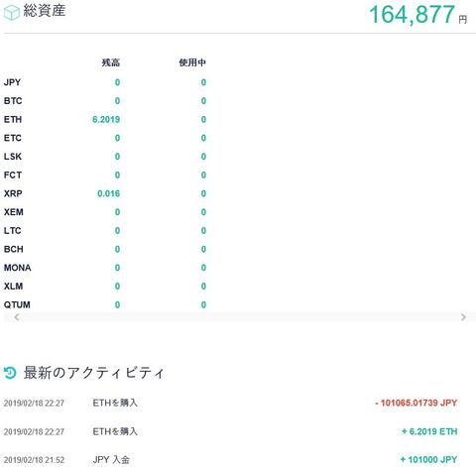Select the QTUM currency row label
Screen dimensions: 476x467
(x=17, y=304)
